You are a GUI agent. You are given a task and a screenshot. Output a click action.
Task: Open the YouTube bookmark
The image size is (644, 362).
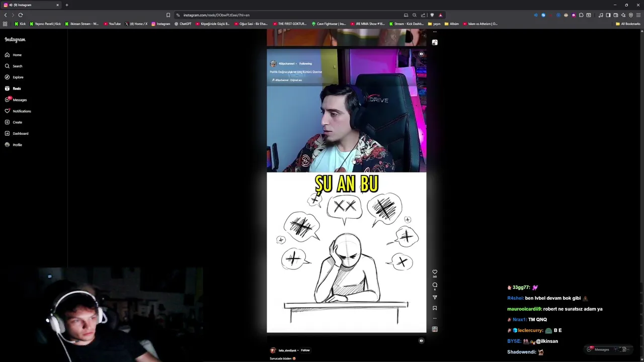(x=112, y=24)
